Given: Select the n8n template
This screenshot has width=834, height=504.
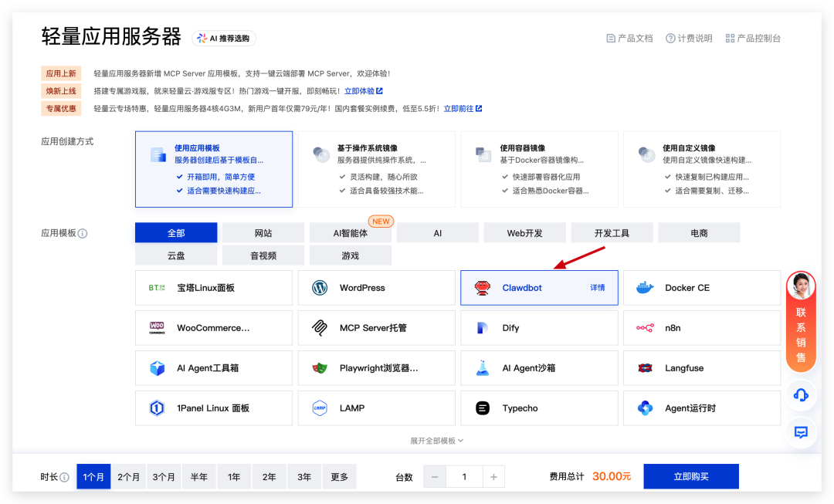Looking at the screenshot, I should (701, 327).
